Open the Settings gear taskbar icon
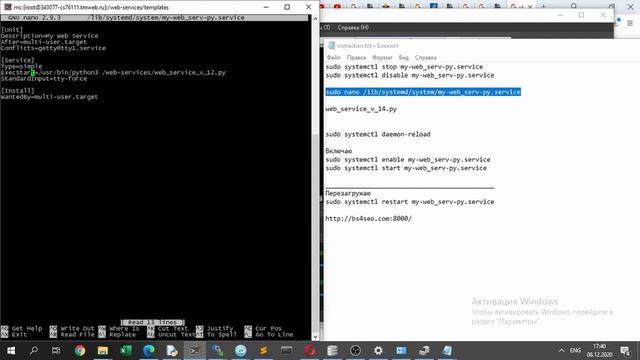The image size is (640, 360). coord(378,350)
